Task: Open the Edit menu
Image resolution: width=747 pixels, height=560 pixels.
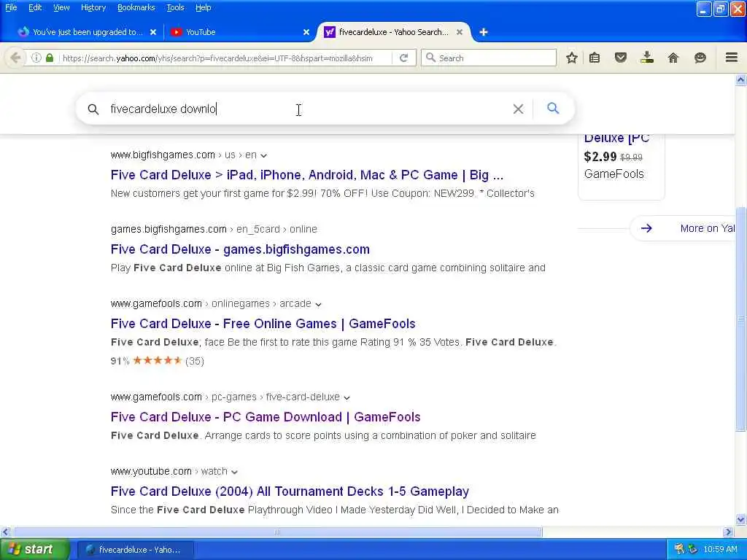Action: point(35,7)
